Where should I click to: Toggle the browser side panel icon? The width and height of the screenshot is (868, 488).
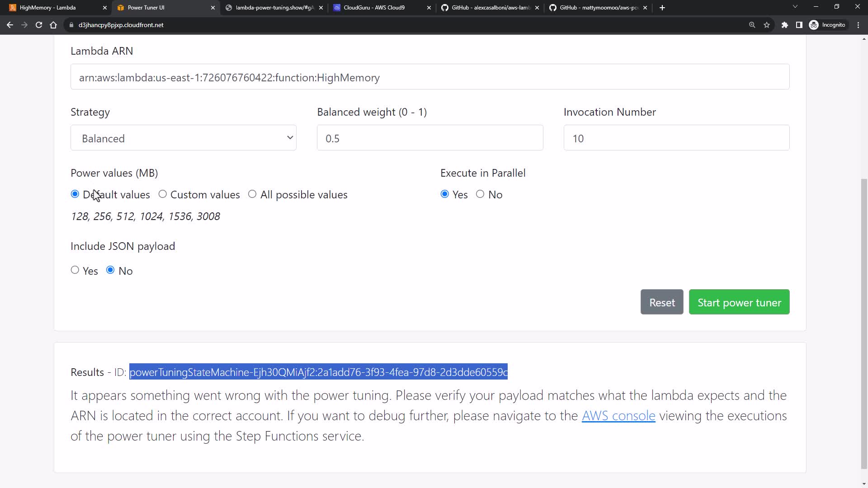[799, 25]
